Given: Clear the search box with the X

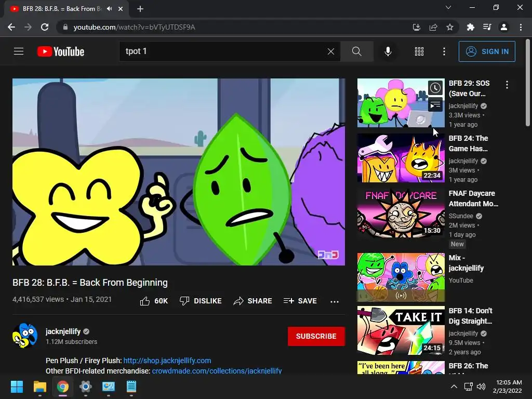Looking at the screenshot, I should click(331, 51).
